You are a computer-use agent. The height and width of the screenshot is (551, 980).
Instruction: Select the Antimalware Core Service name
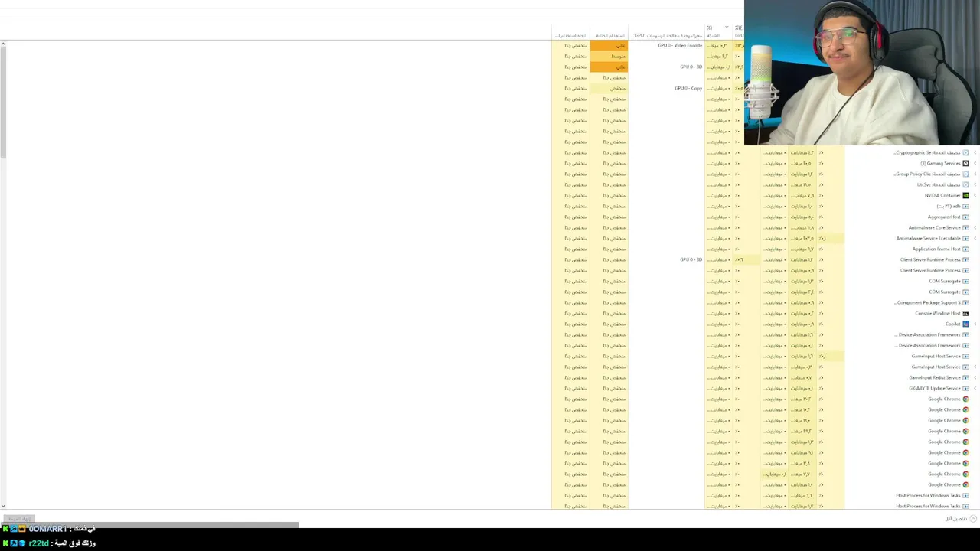coord(935,228)
